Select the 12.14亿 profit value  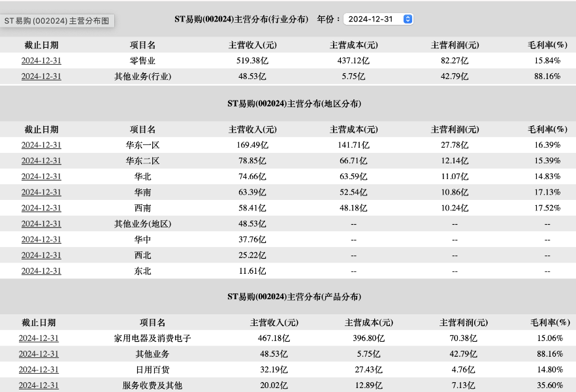(455, 161)
